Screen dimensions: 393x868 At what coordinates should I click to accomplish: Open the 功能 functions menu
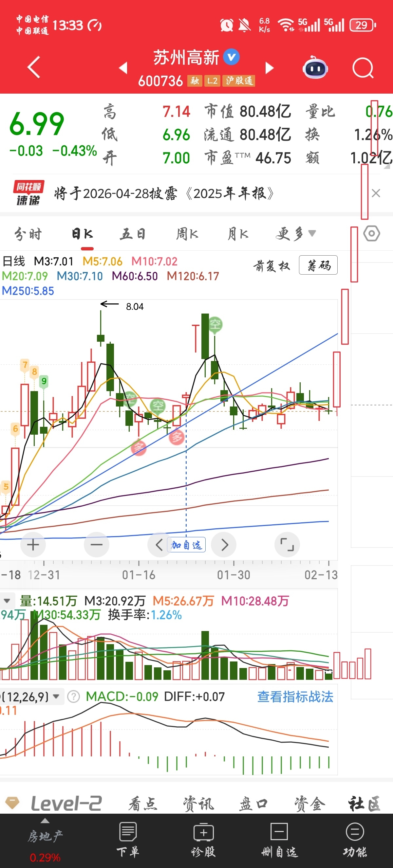pos(355,840)
